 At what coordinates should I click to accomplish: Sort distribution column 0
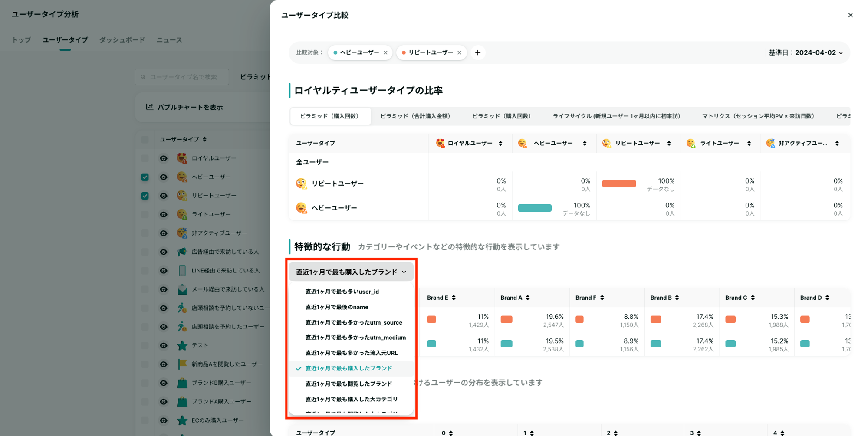click(451, 433)
